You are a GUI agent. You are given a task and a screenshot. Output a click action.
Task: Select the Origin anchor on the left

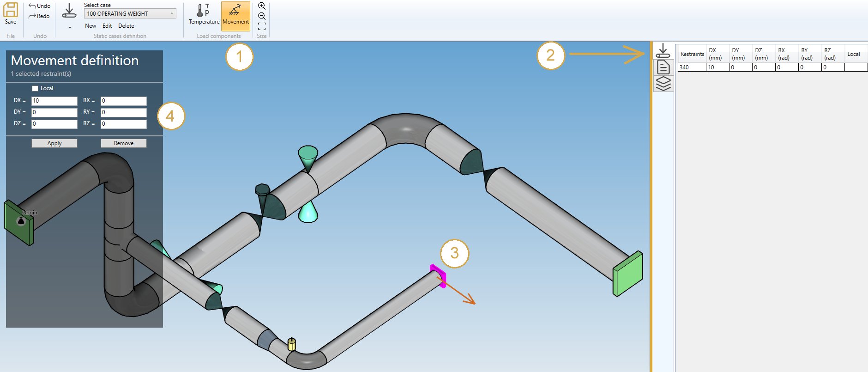[x=18, y=223]
